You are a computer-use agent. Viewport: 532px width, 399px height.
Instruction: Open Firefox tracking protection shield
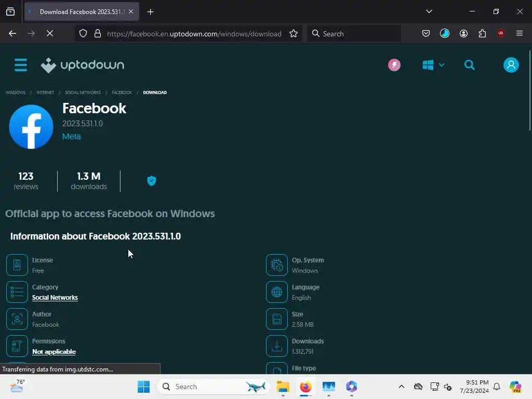[x=83, y=33]
